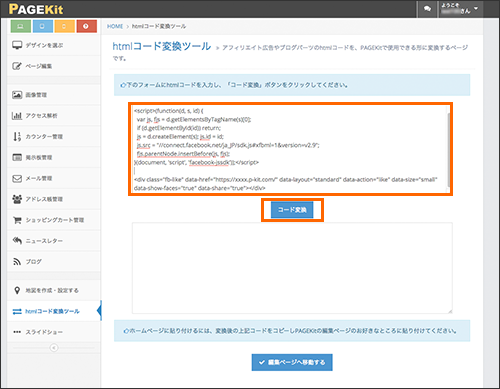Click the 編集ページへ移動する button
This screenshot has width=500, height=389.
292,362
